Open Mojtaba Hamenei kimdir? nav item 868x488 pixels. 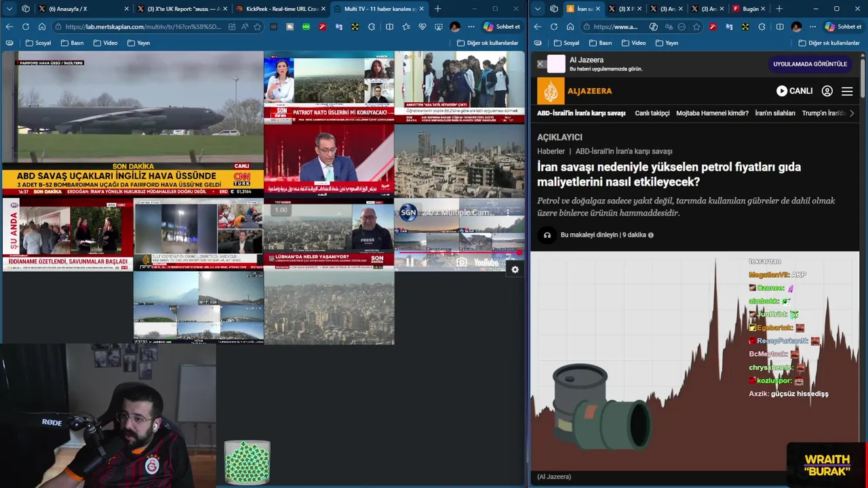pos(712,113)
